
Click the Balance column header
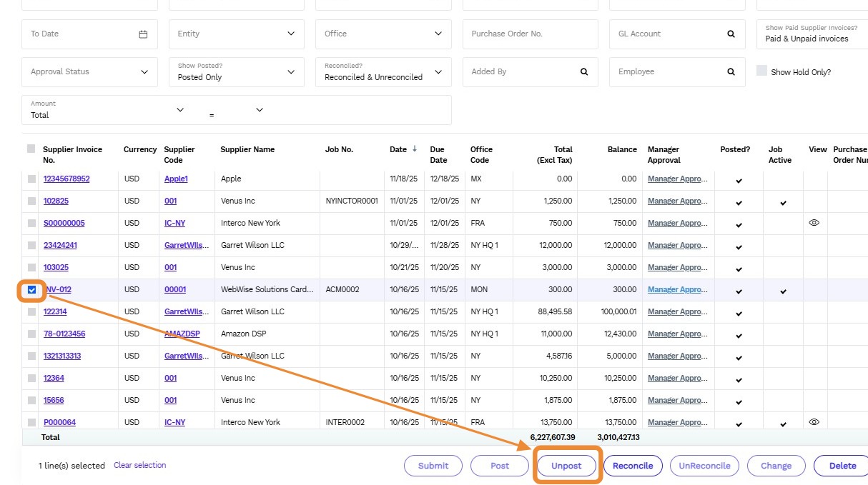click(x=621, y=150)
